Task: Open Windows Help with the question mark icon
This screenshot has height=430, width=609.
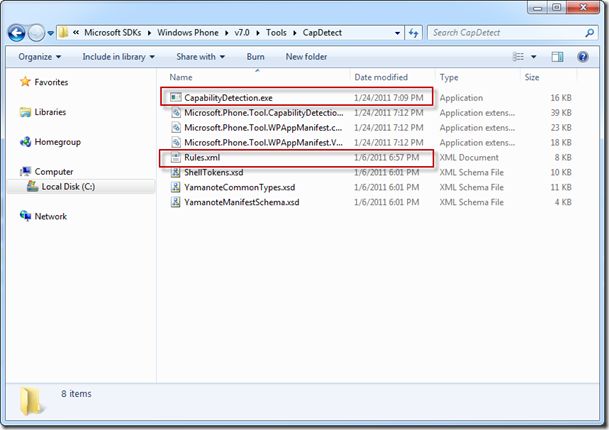Action: pyautogui.click(x=583, y=57)
